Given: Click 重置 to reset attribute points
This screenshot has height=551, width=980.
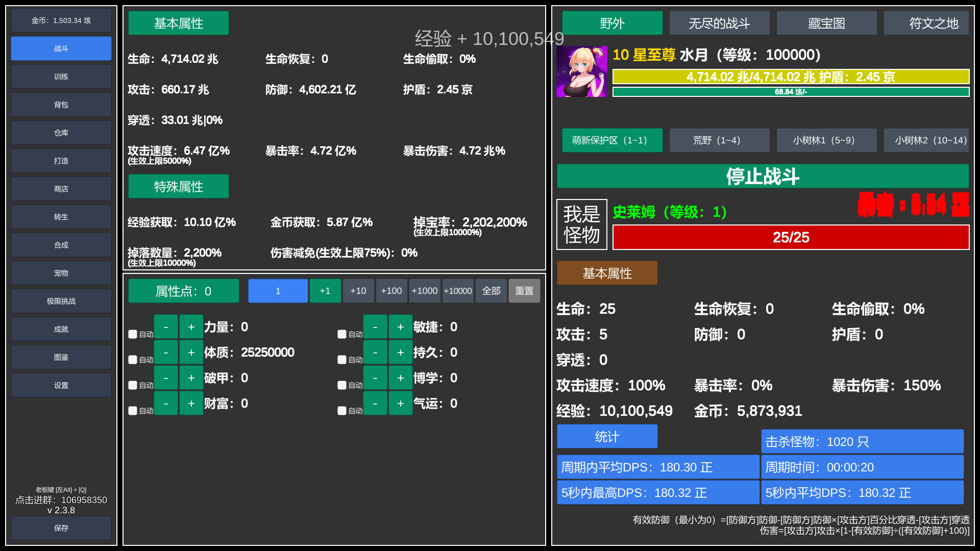Looking at the screenshot, I should pyautogui.click(x=524, y=291).
